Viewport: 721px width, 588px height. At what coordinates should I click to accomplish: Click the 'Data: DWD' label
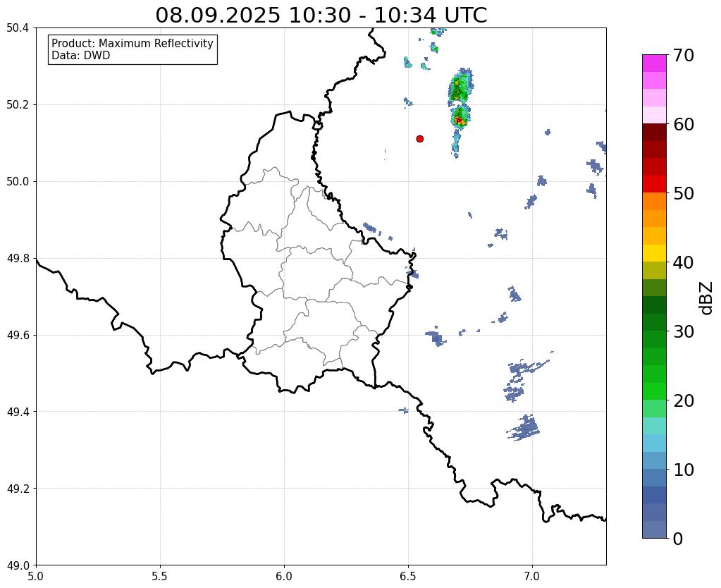coord(81,56)
